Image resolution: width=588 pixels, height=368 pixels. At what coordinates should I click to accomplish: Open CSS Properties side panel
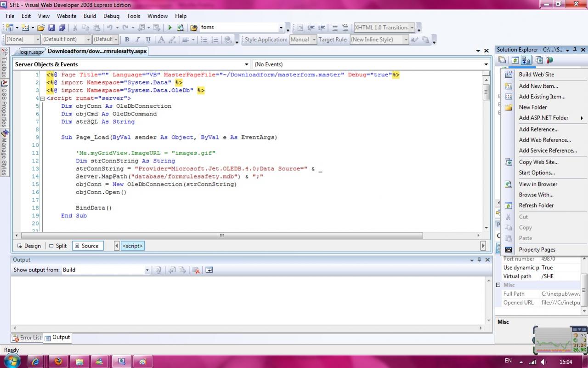point(4,104)
